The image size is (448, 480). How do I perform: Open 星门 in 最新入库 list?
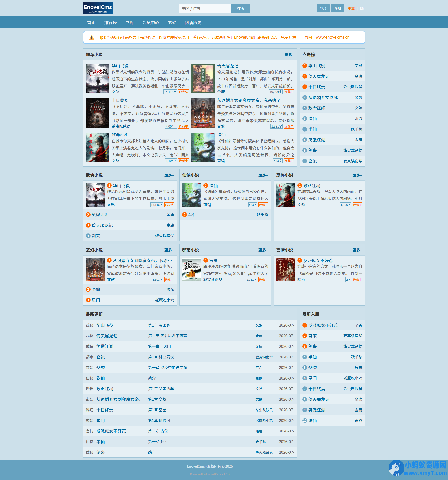[x=312, y=378]
